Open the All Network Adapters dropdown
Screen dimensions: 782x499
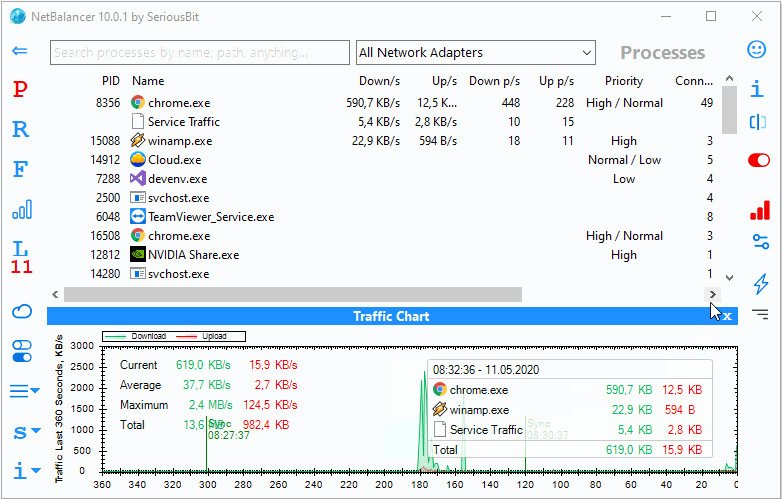click(475, 53)
